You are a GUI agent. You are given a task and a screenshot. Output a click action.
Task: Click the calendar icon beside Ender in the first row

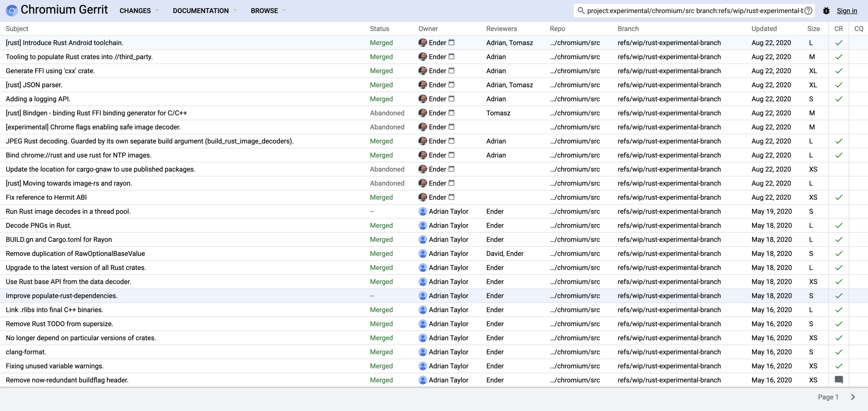(451, 42)
